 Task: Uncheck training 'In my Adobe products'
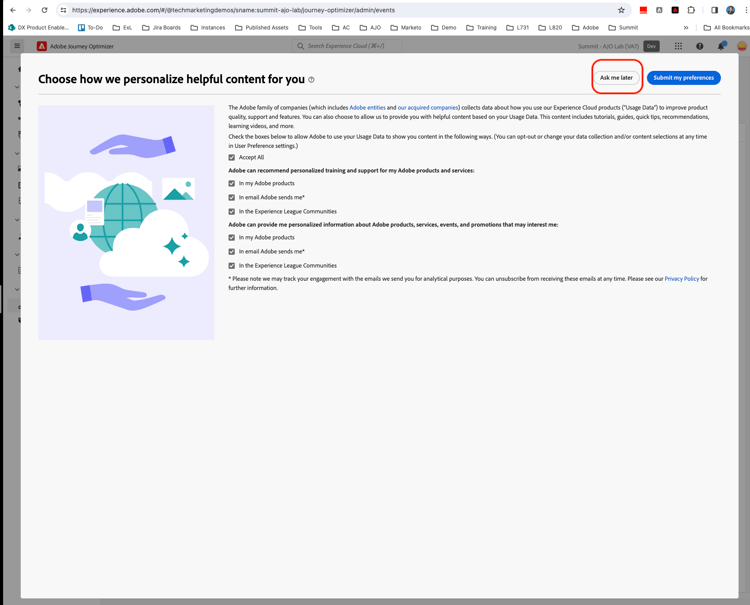click(232, 183)
